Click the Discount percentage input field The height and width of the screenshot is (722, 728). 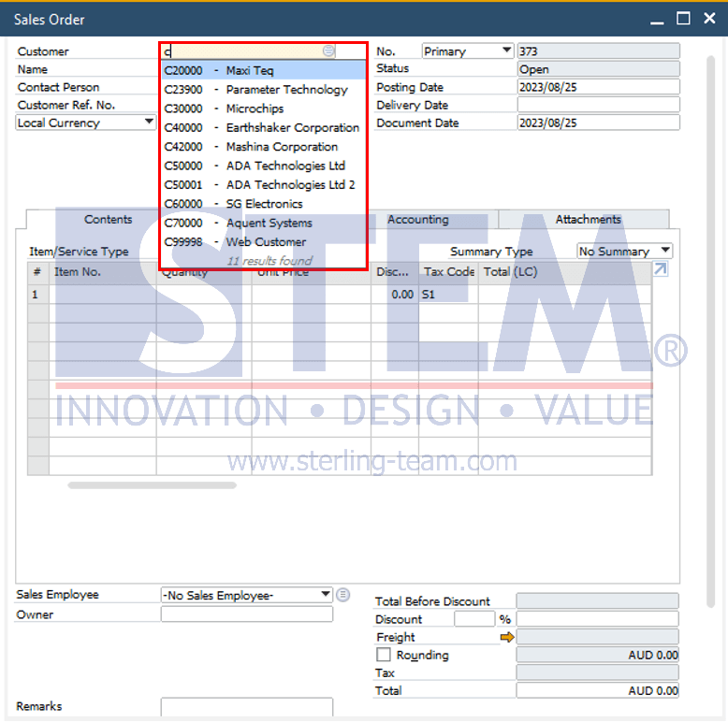pyautogui.click(x=474, y=619)
